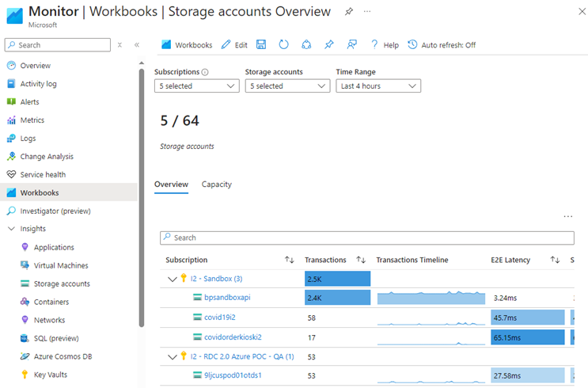
Task: Clear the sidebar search with the X
Action: click(x=119, y=45)
